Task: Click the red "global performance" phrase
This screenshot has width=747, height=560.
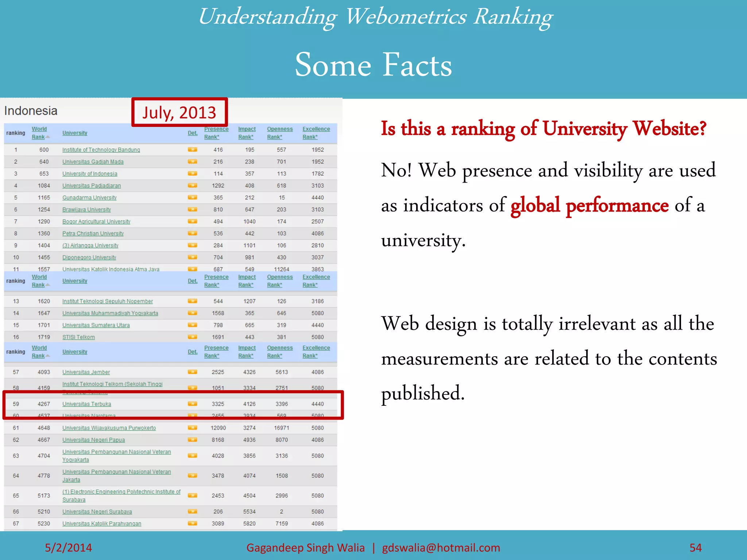Action: click(x=589, y=205)
